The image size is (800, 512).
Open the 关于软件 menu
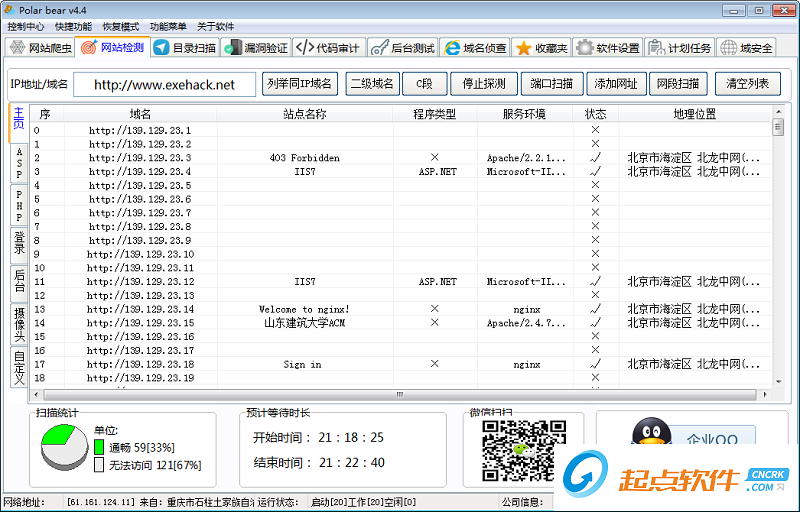(x=216, y=27)
